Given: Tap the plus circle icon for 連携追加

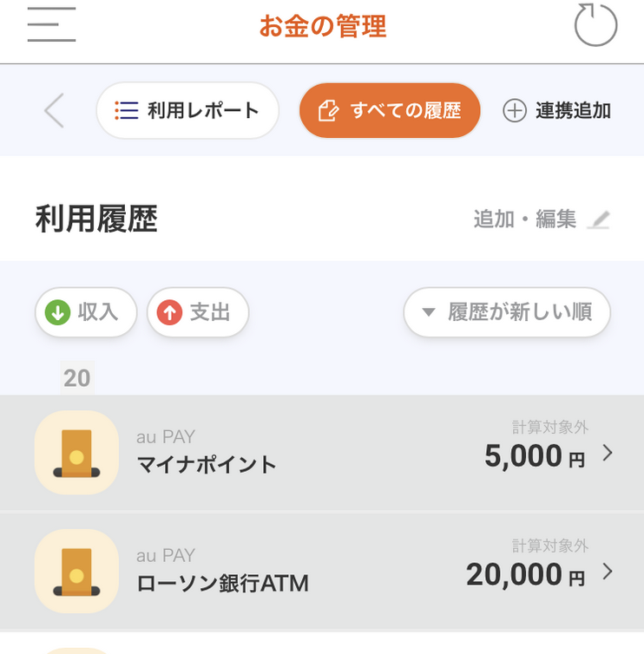Looking at the screenshot, I should point(514,110).
